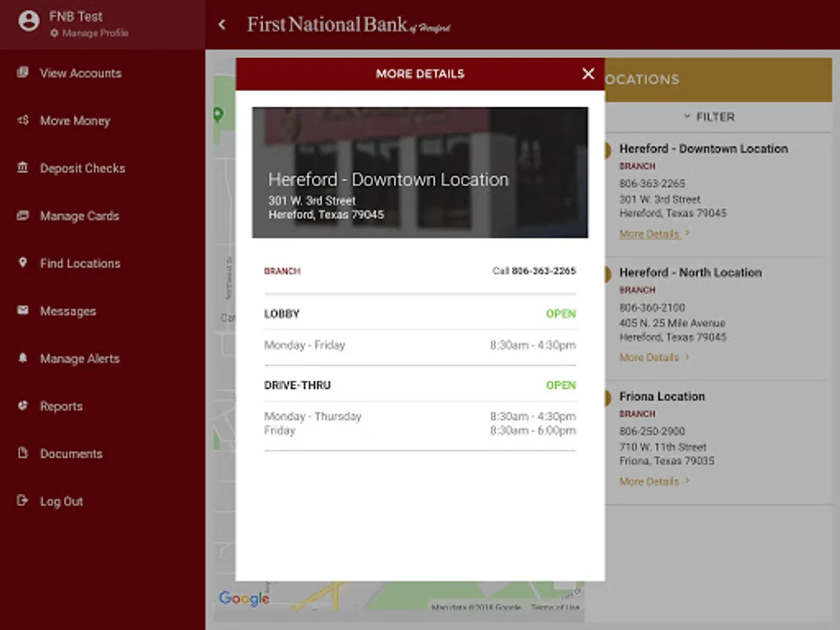The image size is (840, 630).
Task: Click the Monday - Friday lobby hours row
Action: (420, 345)
